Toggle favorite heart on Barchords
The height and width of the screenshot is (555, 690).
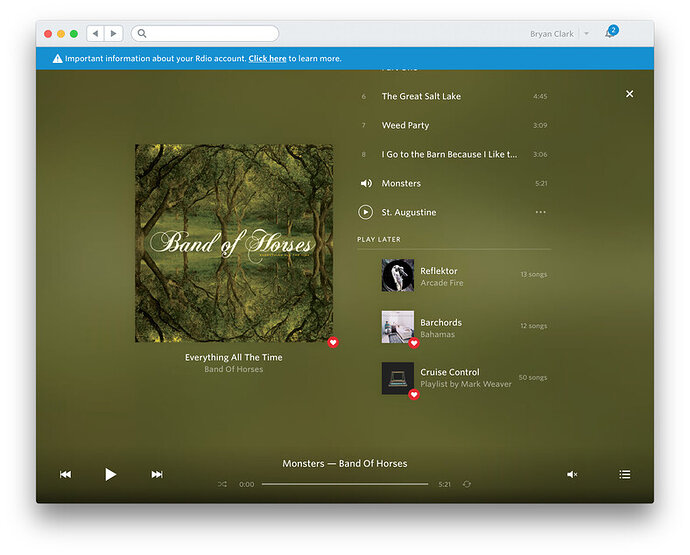pyautogui.click(x=414, y=343)
